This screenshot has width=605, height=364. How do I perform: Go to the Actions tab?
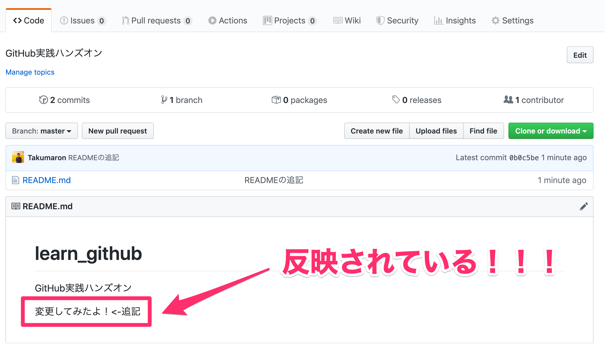click(228, 20)
